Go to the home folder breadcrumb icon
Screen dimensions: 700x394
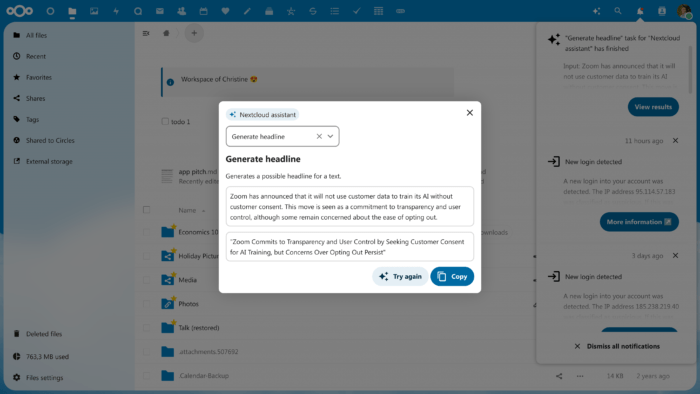[166, 33]
